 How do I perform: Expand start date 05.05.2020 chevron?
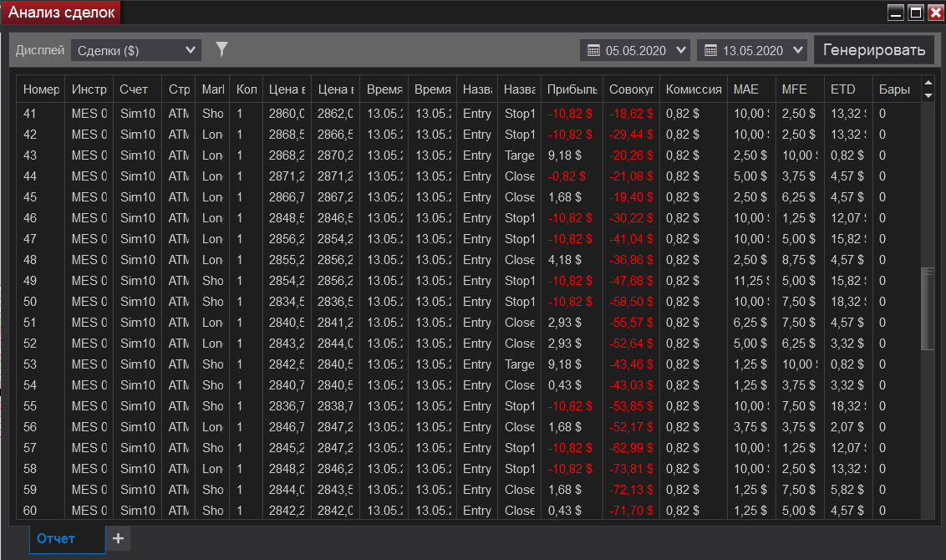(x=681, y=50)
